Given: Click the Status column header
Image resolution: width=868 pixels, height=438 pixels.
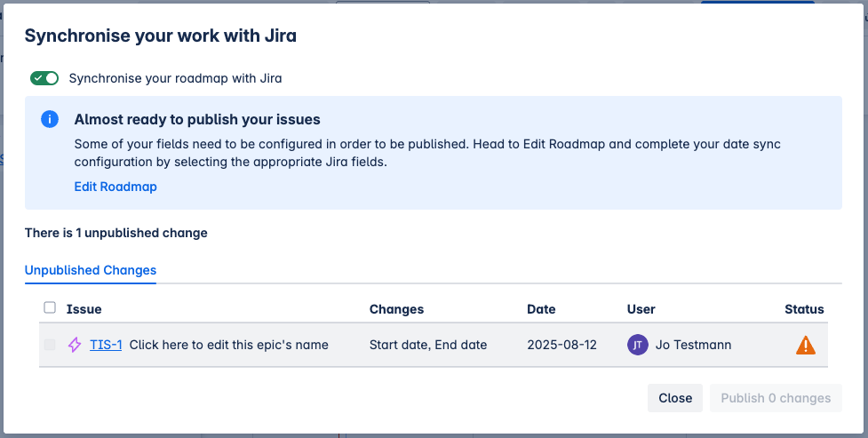Looking at the screenshot, I should tap(804, 309).
